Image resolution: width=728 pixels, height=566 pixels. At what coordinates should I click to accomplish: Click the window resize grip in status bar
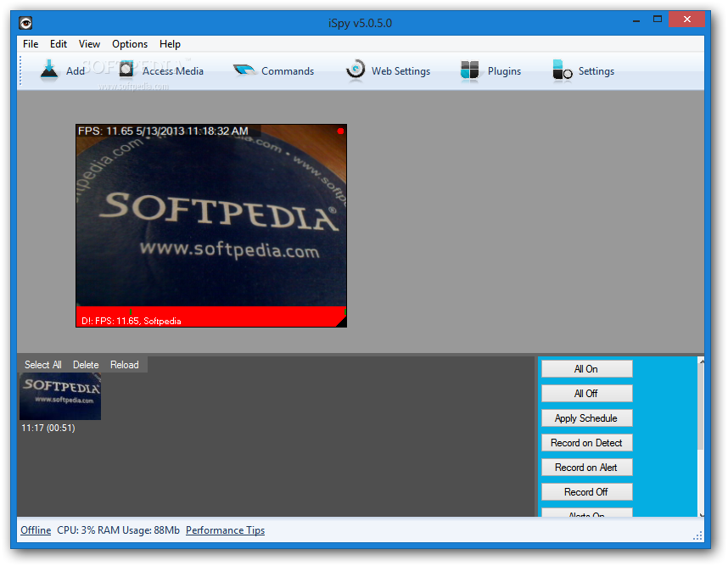click(x=697, y=535)
